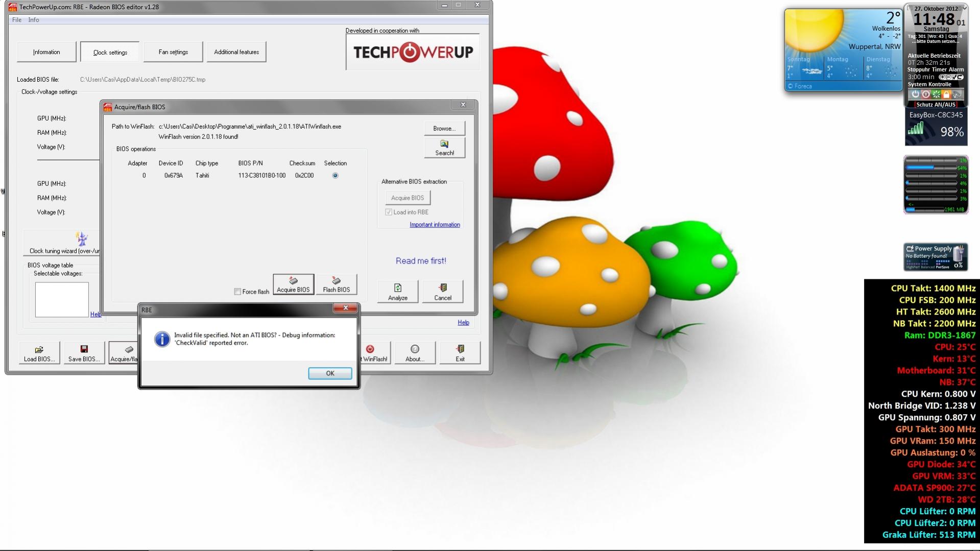Click the battery plug icon in Power Supply

click(959, 253)
